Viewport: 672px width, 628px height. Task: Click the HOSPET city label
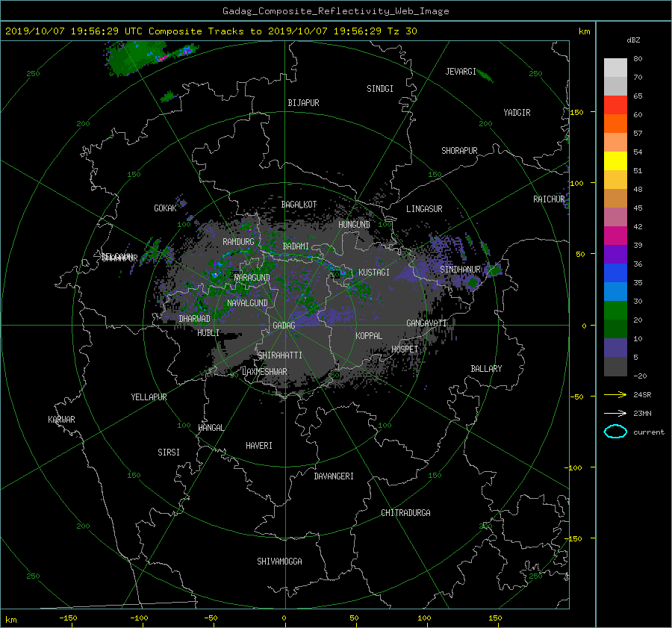pyautogui.click(x=405, y=349)
